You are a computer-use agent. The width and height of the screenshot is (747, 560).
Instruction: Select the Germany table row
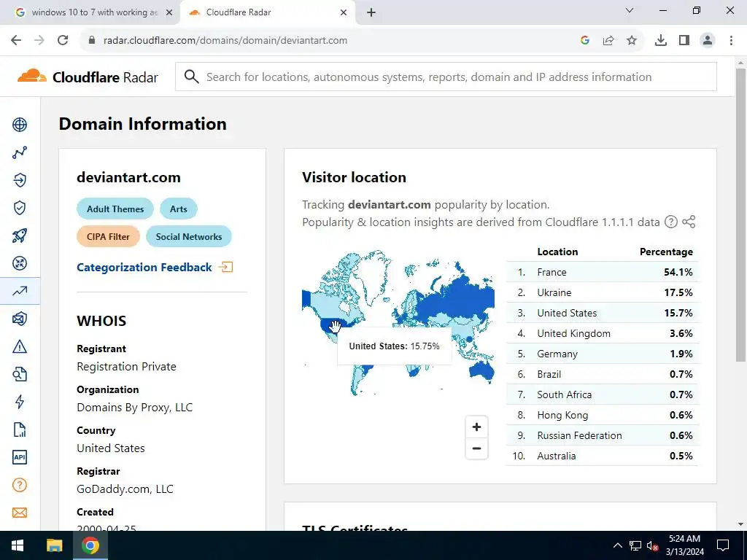coord(603,354)
